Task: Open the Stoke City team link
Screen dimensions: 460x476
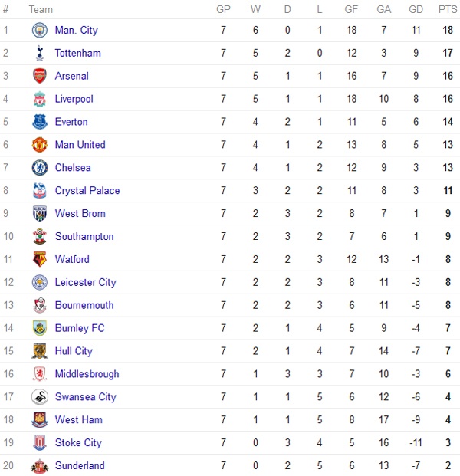Action: click(x=78, y=443)
